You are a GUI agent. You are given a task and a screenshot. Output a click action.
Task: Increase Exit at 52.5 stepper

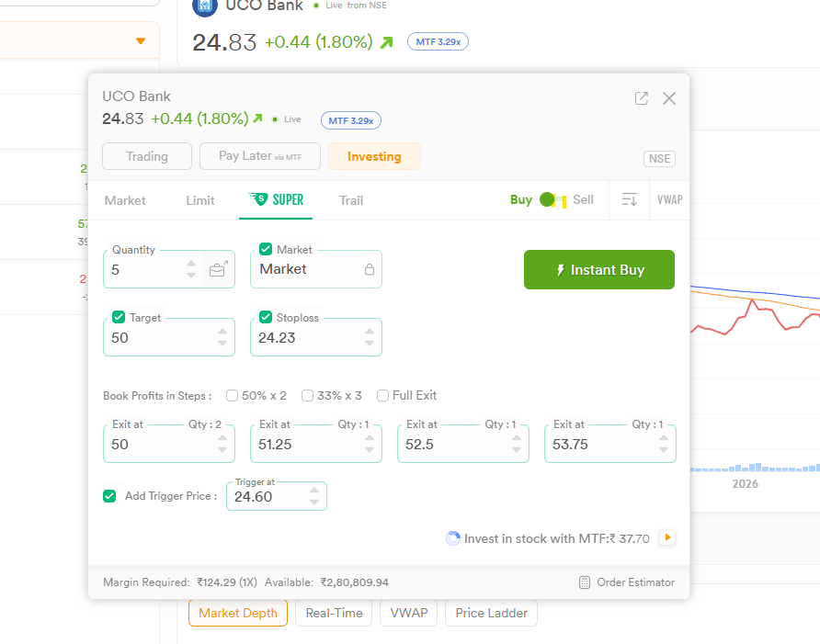pos(516,438)
